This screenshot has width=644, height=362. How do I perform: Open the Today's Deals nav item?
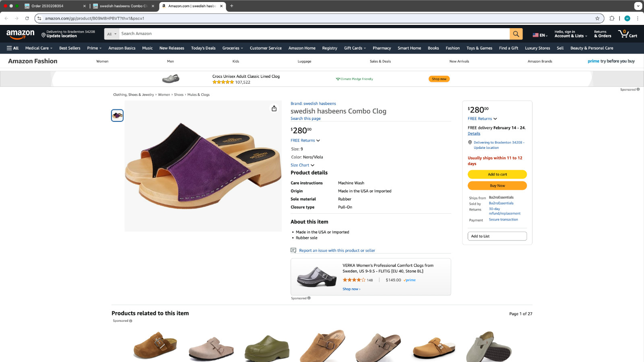pos(203,48)
